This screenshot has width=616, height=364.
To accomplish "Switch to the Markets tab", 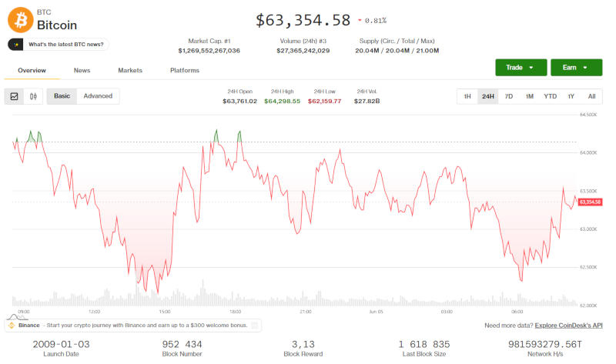I will [x=130, y=70].
